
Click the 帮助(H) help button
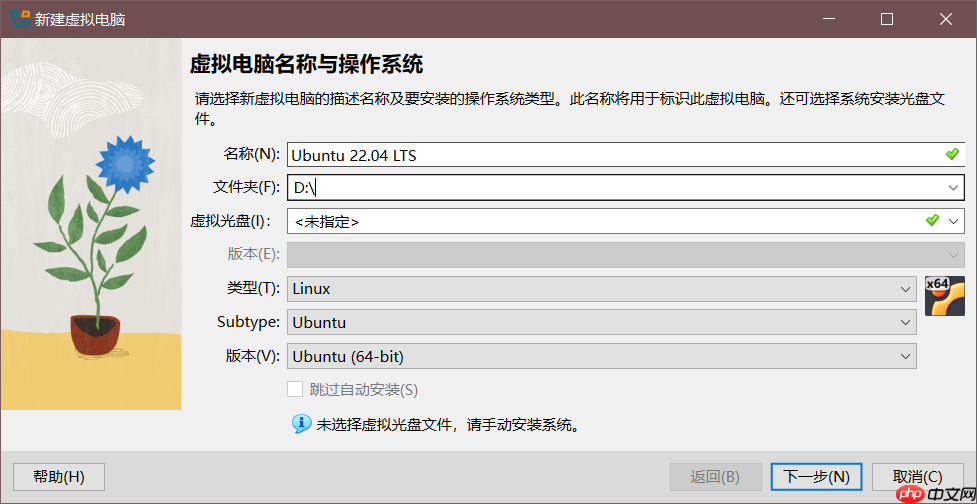click(59, 477)
